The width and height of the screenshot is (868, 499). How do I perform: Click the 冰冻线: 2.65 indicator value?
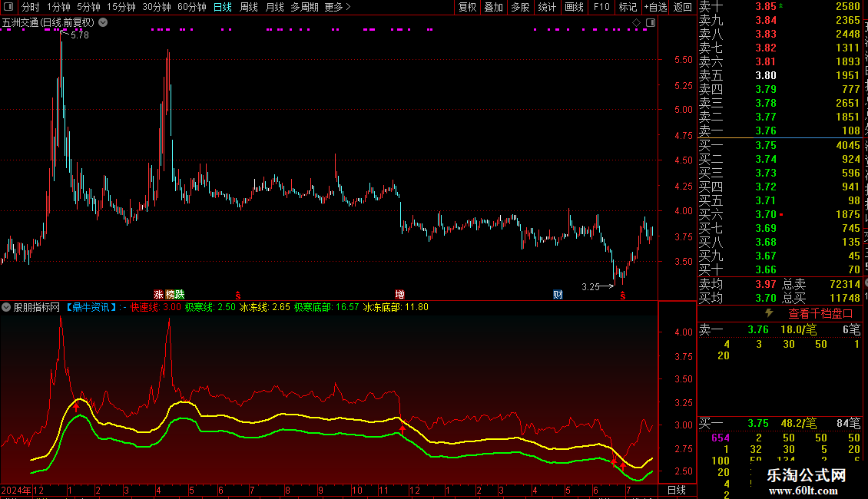[264, 307]
